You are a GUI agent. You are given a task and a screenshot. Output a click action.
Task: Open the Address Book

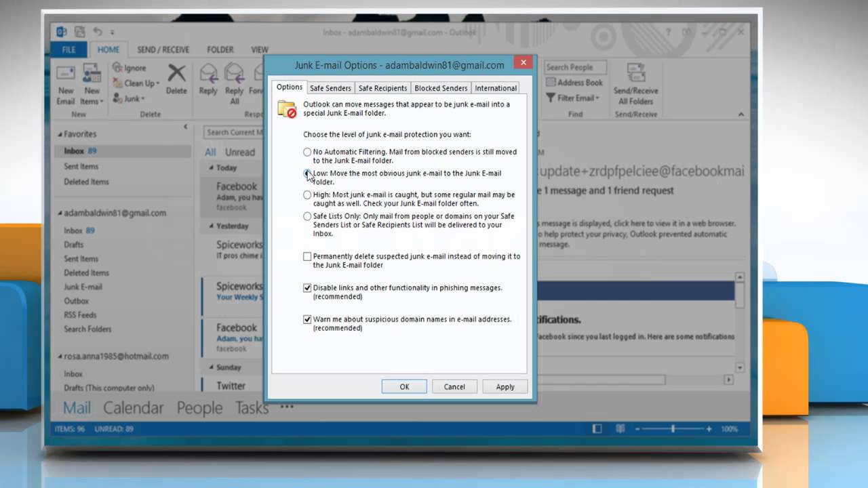pyautogui.click(x=574, y=83)
